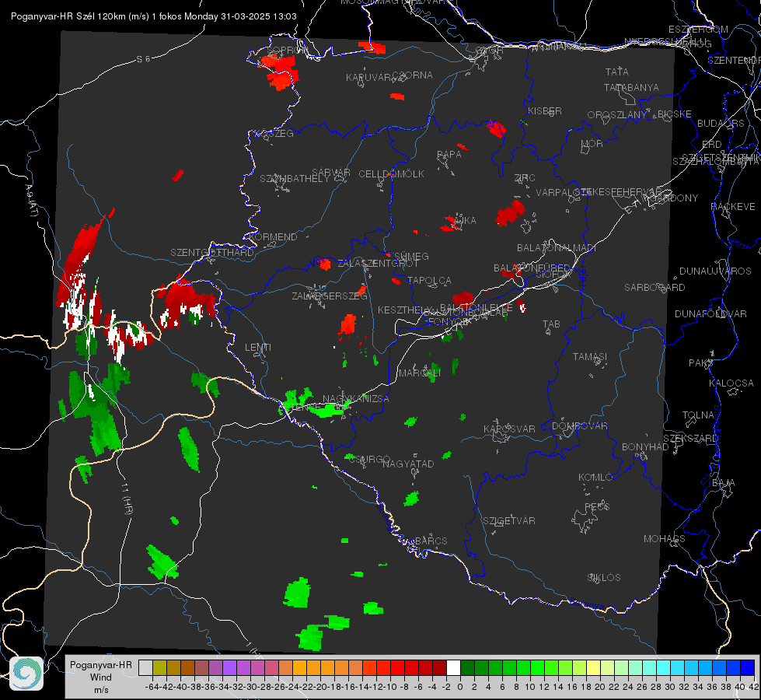Pick the yellow swatch between 18 and 20
This screenshot has height=700, width=761.
tap(594, 667)
